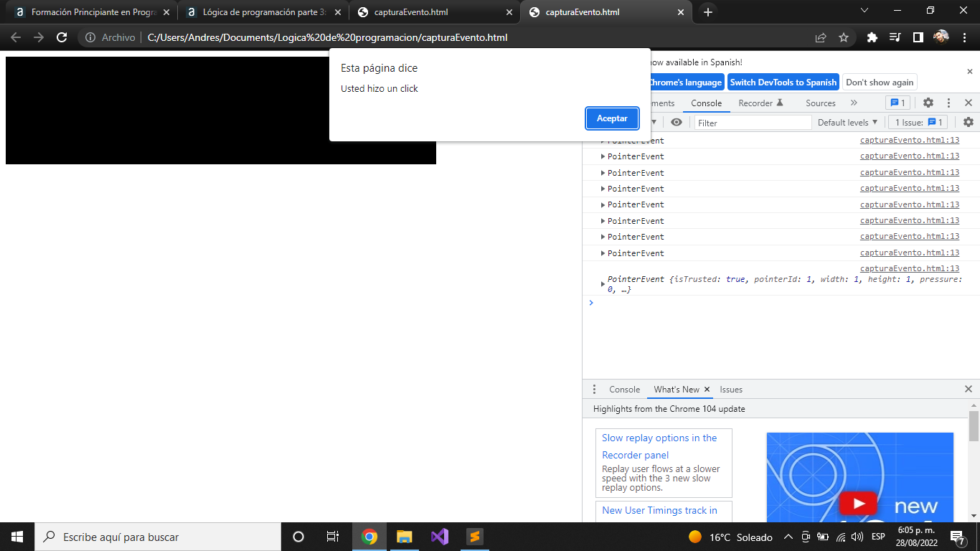Close the Lógica de programación parte 3 tab

pyautogui.click(x=337, y=12)
